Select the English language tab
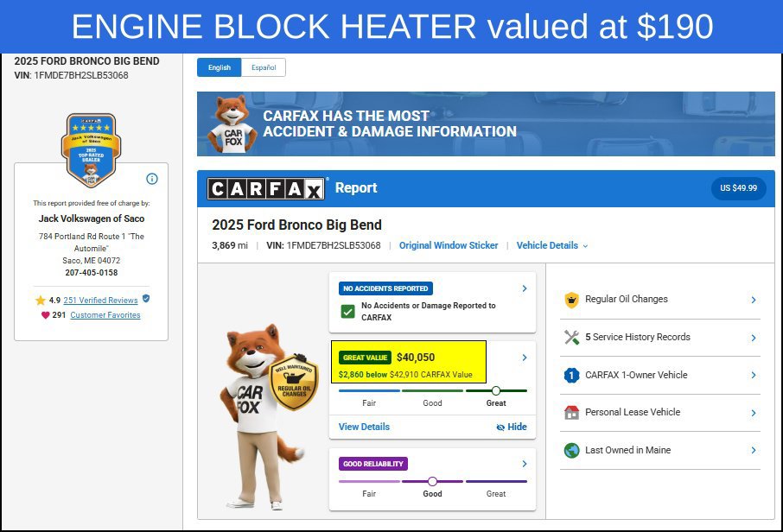The width and height of the screenshot is (783, 532). pos(220,67)
